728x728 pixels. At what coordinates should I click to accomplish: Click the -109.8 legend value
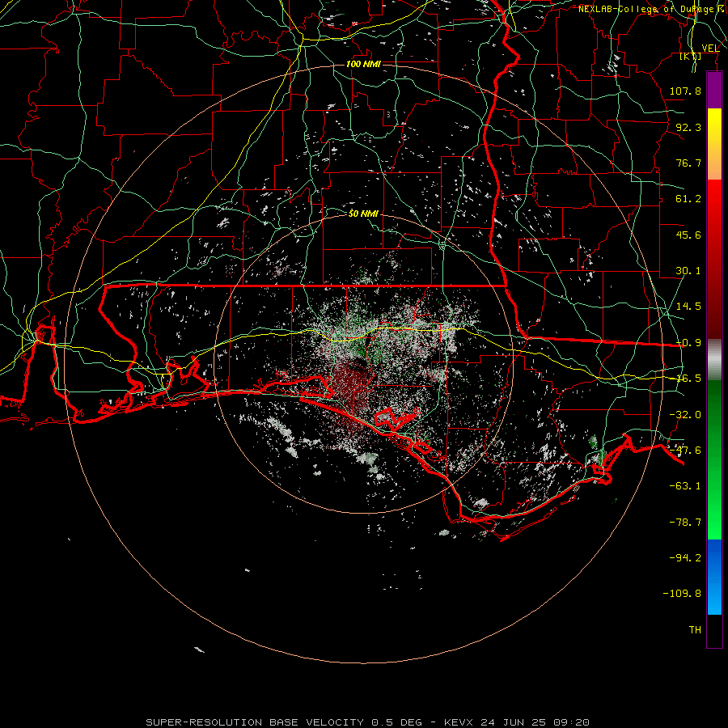tap(682, 594)
